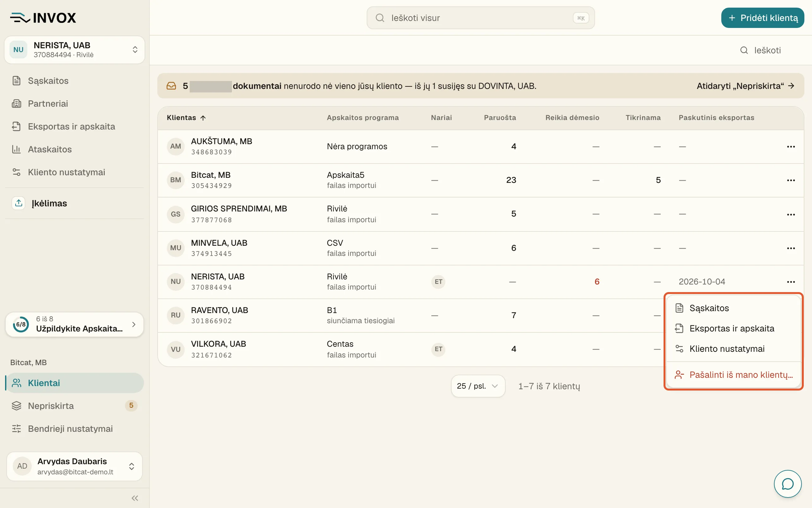Click the Paruošta column header
This screenshot has width=812, height=508.
click(500, 117)
